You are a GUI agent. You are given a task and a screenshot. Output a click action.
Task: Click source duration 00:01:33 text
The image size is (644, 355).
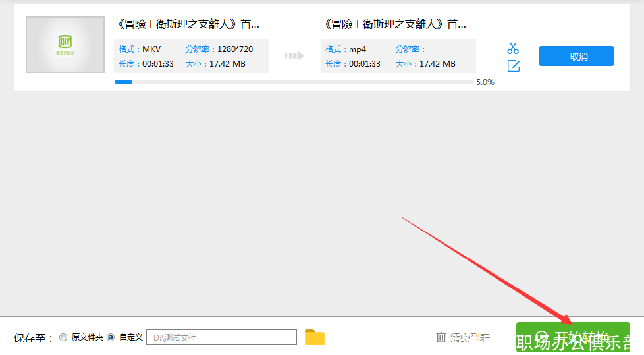[x=158, y=64]
